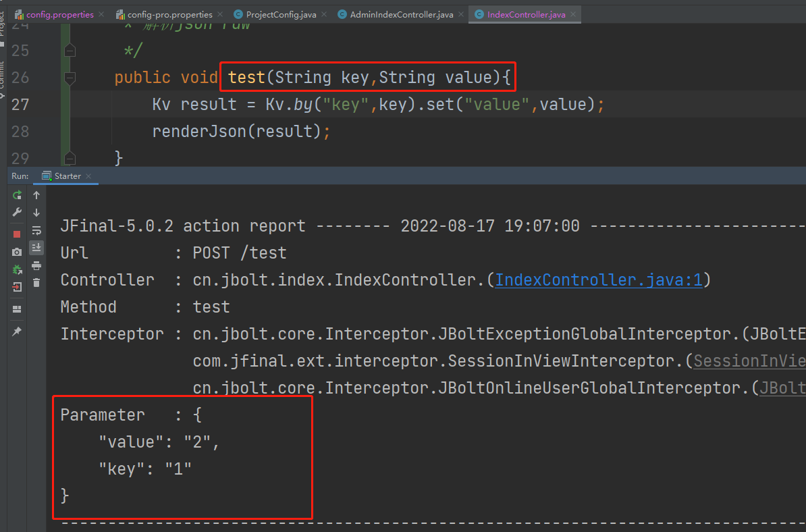Click the Starter run configuration icon
This screenshot has height=532, width=806.
point(47,176)
